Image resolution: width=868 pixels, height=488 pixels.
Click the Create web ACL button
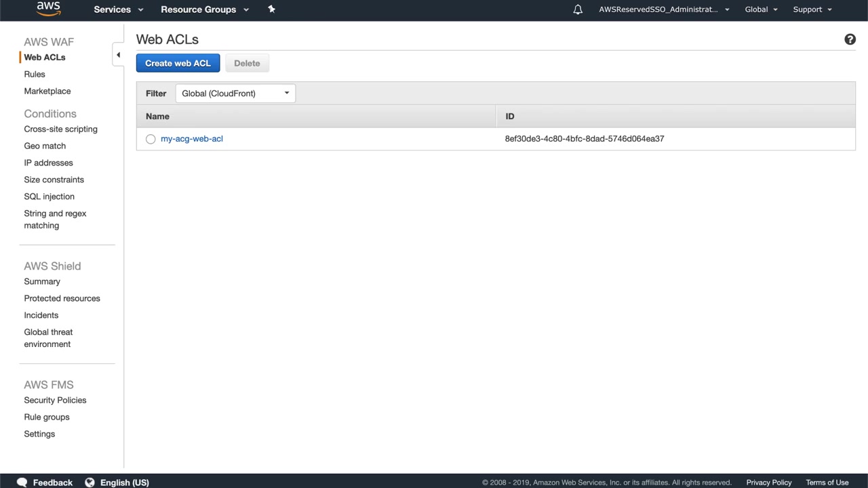178,63
